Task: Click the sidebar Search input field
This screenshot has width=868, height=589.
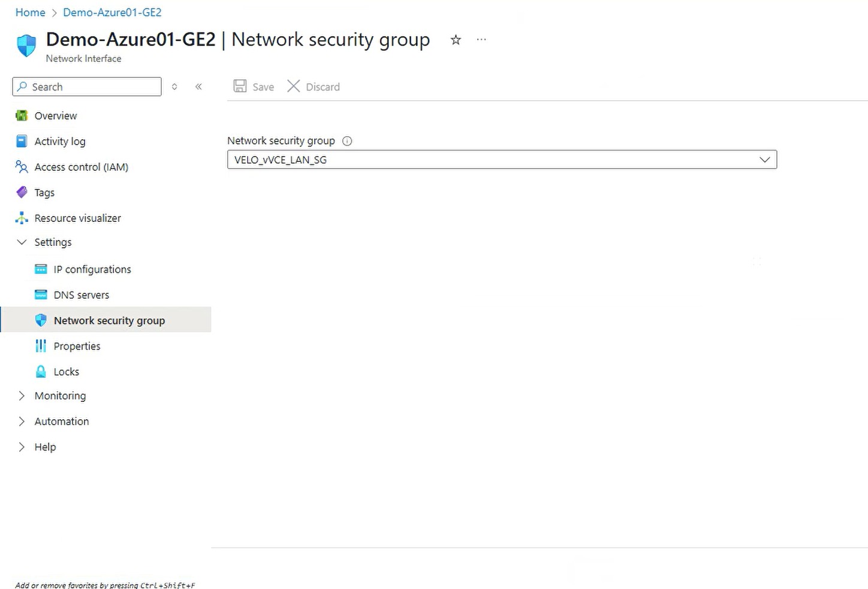Action: (x=87, y=86)
